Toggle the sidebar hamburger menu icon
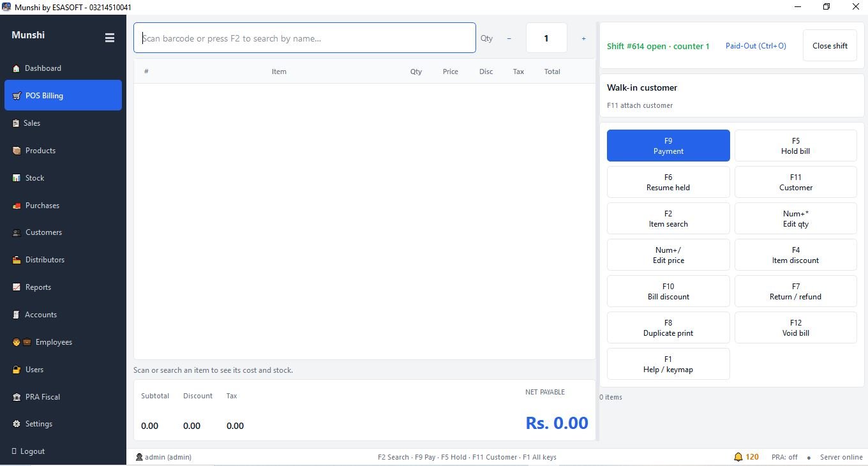Screen dimensions: 868x466 click(110, 38)
